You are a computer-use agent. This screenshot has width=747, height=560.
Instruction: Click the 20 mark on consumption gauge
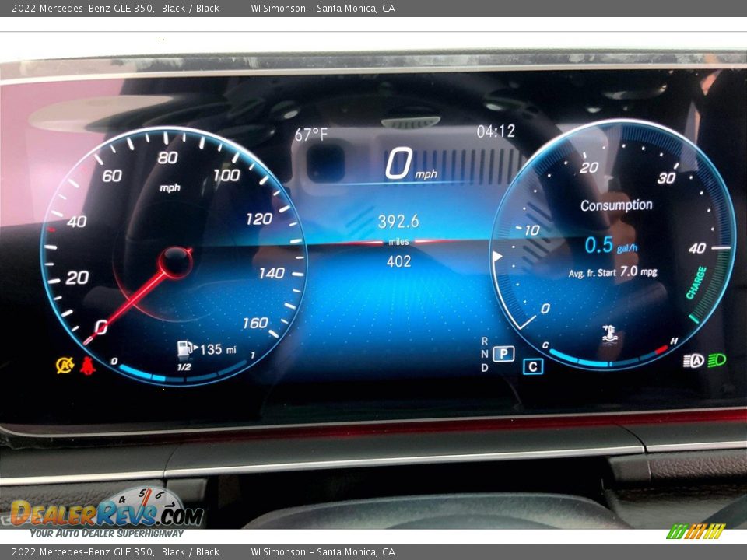point(589,167)
